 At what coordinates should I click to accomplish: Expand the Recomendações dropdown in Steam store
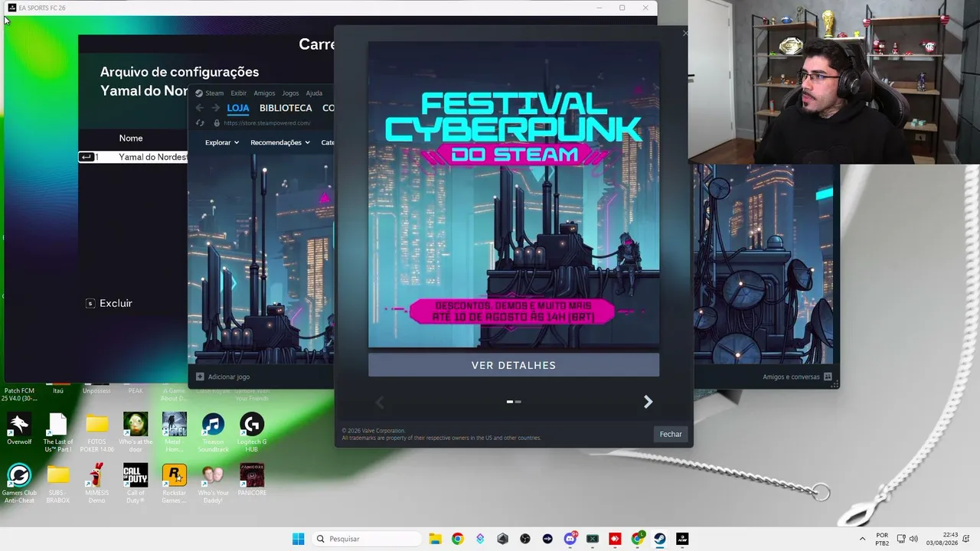tap(280, 142)
